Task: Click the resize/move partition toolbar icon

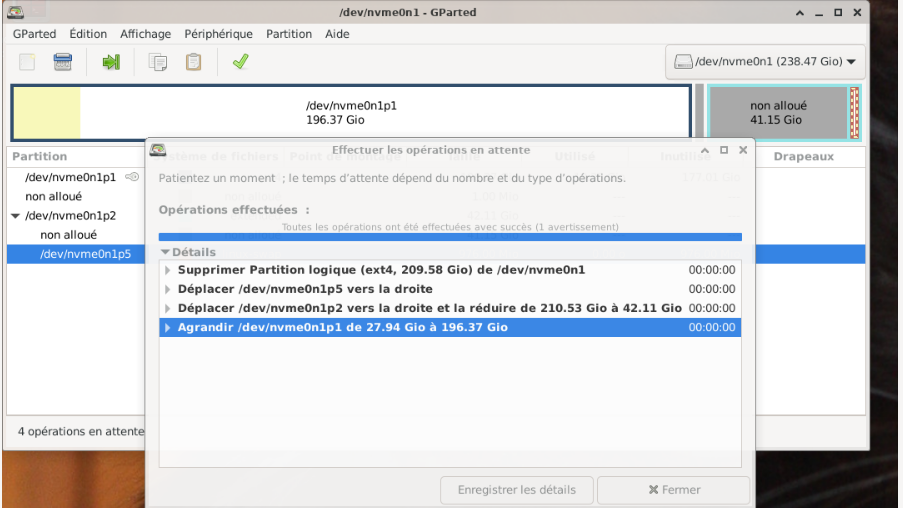Action: coord(110,62)
